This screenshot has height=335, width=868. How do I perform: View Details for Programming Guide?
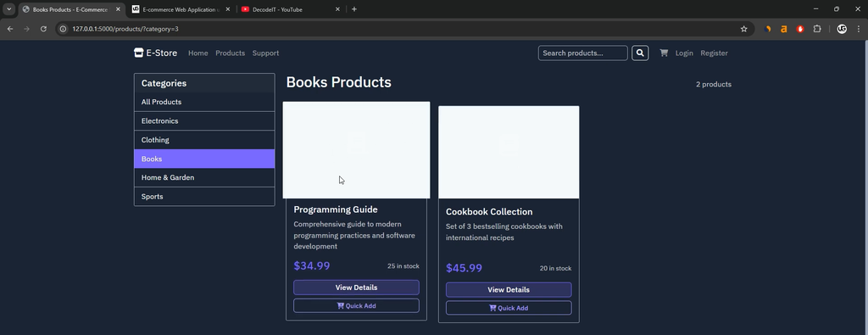pos(357,288)
